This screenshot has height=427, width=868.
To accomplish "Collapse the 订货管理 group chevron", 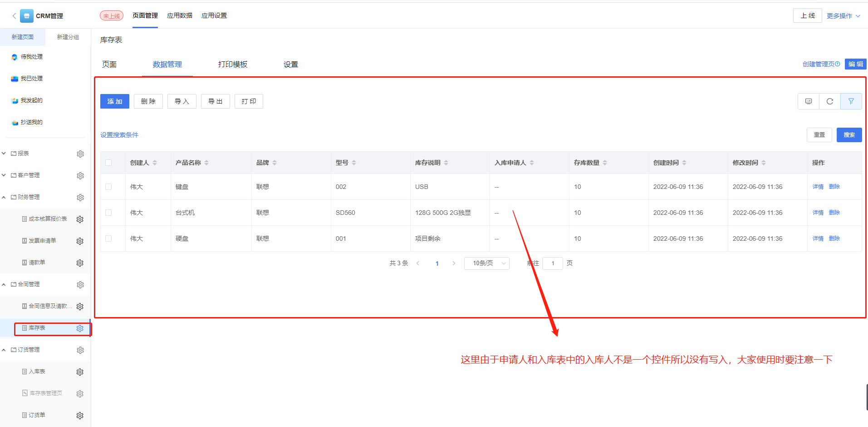I will (4, 350).
